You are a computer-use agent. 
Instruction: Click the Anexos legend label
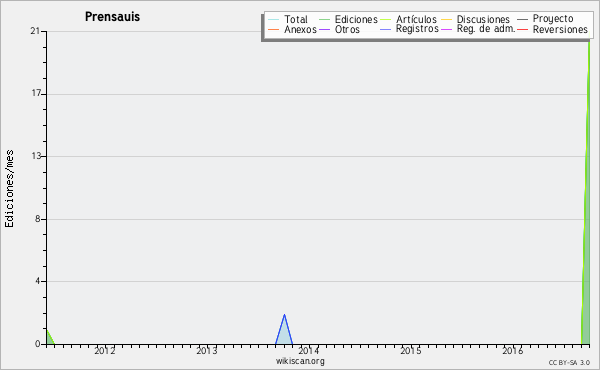[300, 29]
